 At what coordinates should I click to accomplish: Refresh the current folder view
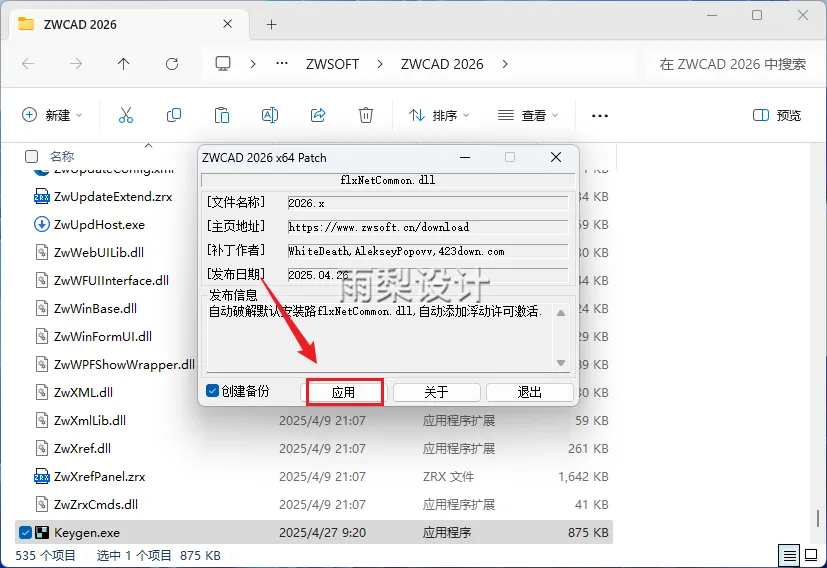[172, 64]
